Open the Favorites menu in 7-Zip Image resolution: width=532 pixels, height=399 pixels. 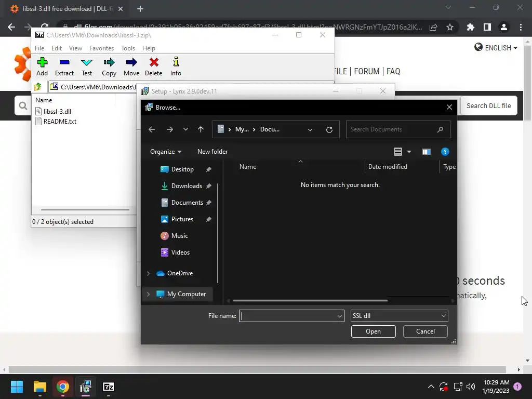point(101,48)
